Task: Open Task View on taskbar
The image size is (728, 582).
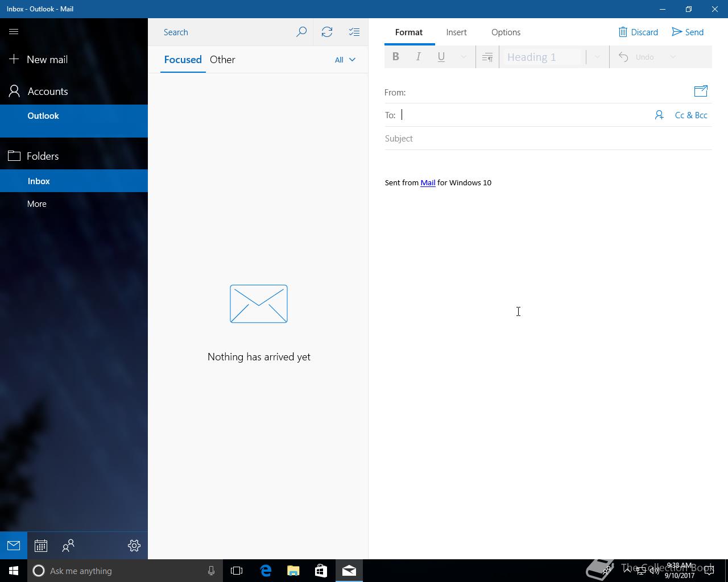Action: click(x=237, y=571)
